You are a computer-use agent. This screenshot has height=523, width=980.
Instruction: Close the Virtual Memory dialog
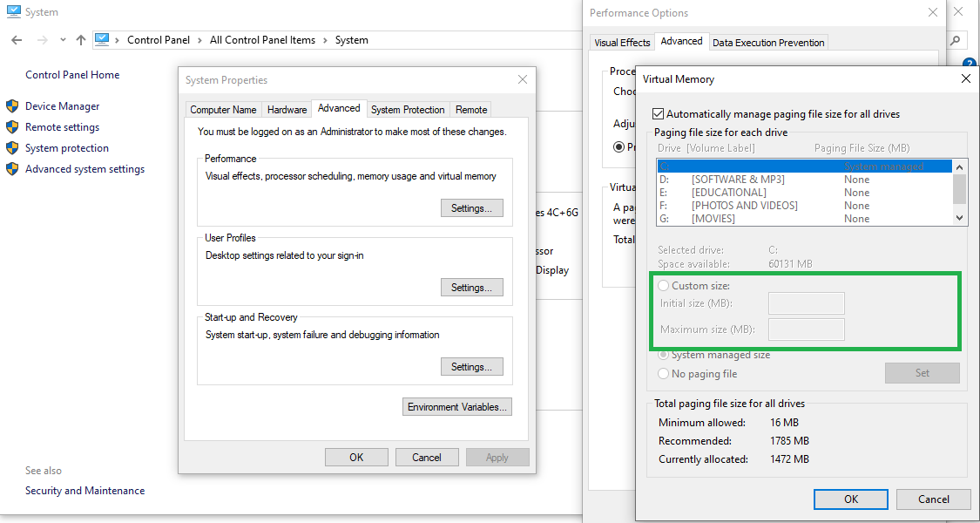966,78
